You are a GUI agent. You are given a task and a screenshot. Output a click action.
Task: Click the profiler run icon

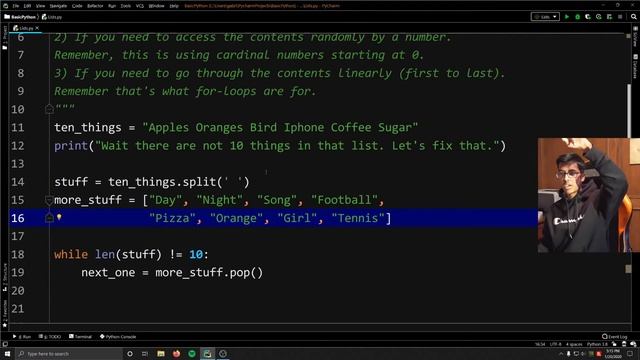pyautogui.click(x=599, y=17)
